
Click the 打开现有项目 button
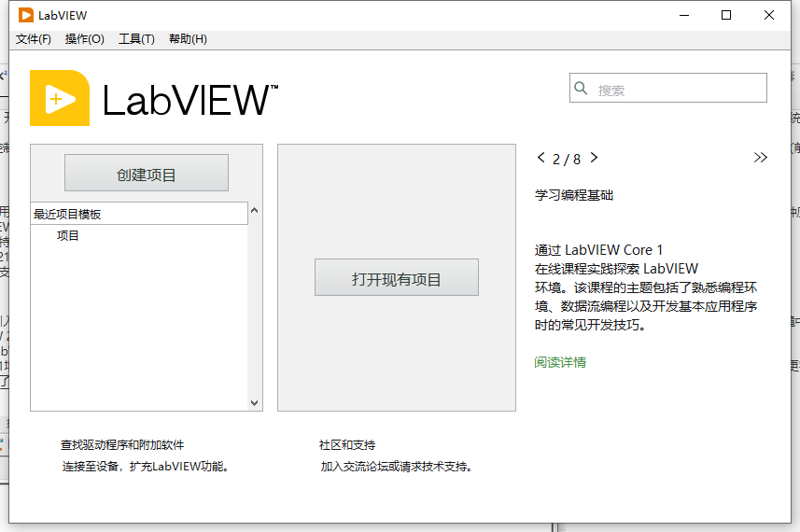[x=397, y=277]
